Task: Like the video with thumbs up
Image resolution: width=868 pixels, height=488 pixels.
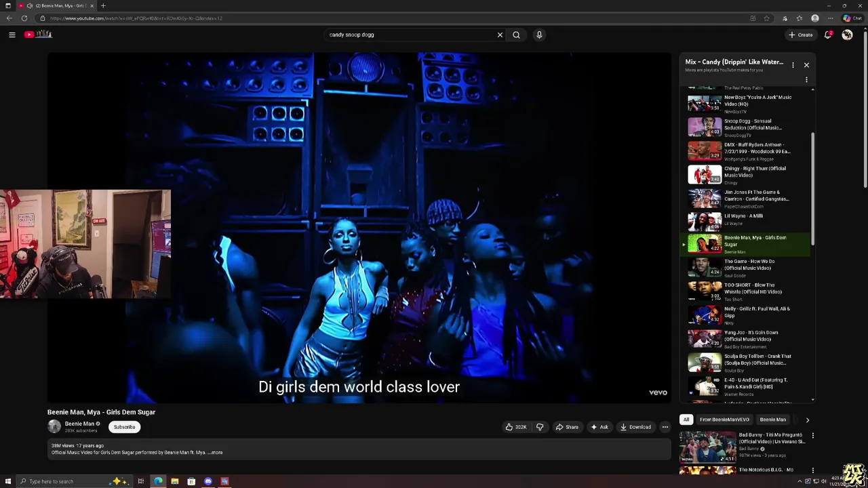Action: click(516, 427)
